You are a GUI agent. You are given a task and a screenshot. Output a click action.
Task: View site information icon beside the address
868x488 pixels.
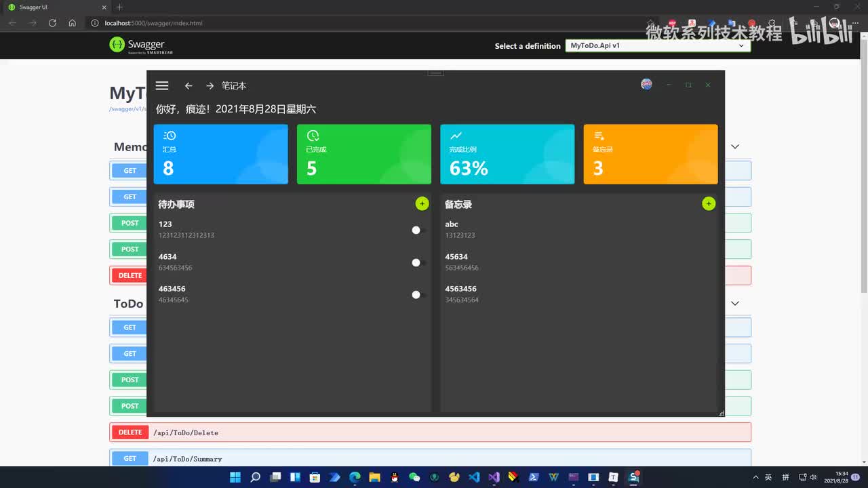[95, 23]
